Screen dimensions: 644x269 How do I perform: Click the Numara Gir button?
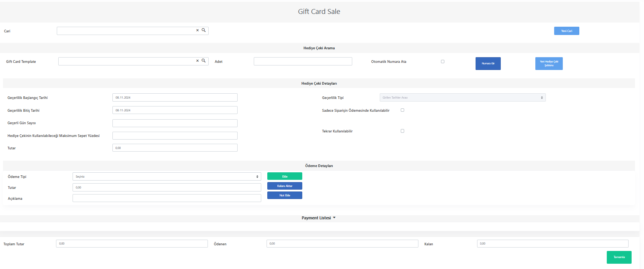(488, 64)
